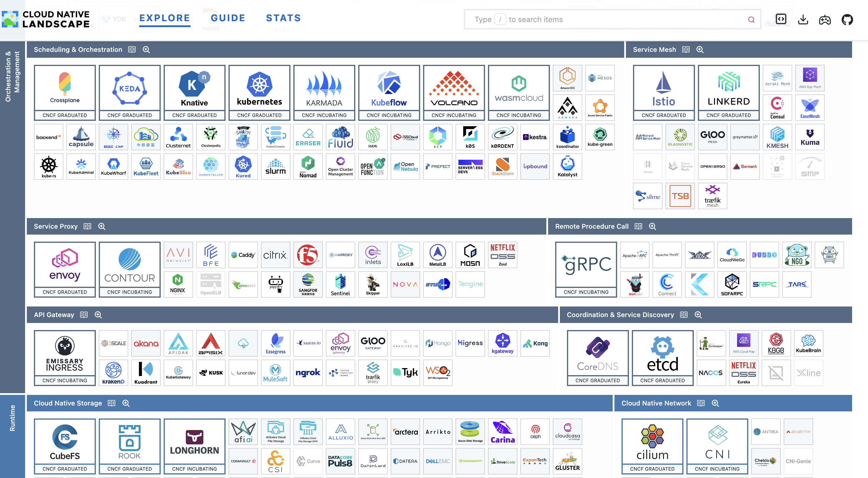
Task: Click the search items input field
Action: (606, 19)
